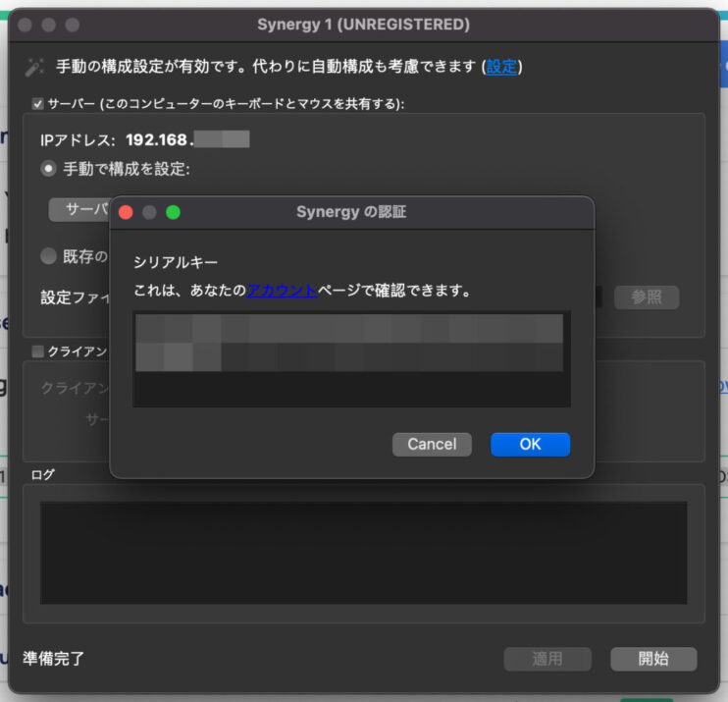
Task: Click the 準備完了 status text
Action: [53, 659]
